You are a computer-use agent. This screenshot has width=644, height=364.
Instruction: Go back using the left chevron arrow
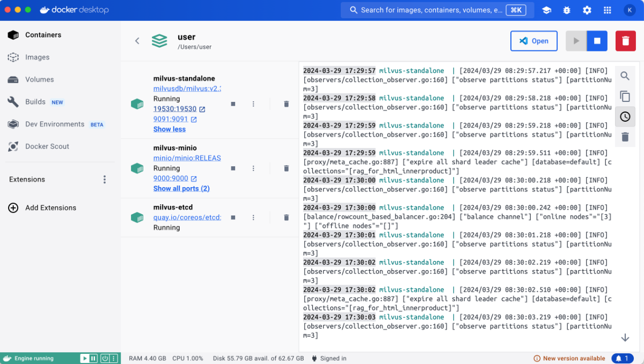pyautogui.click(x=137, y=41)
